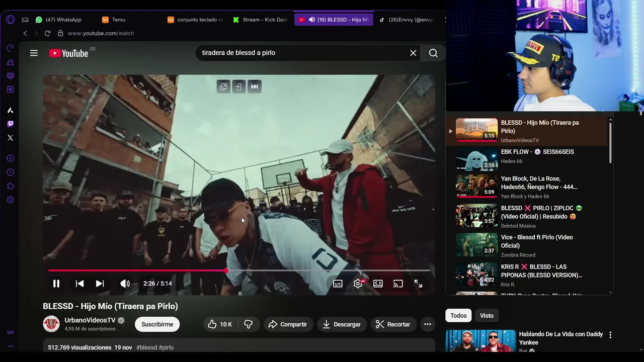Image resolution: width=644 pixels, height=362 pixels.
Task: Click the #pirlo hashtag link
Action: pos(166,347)
